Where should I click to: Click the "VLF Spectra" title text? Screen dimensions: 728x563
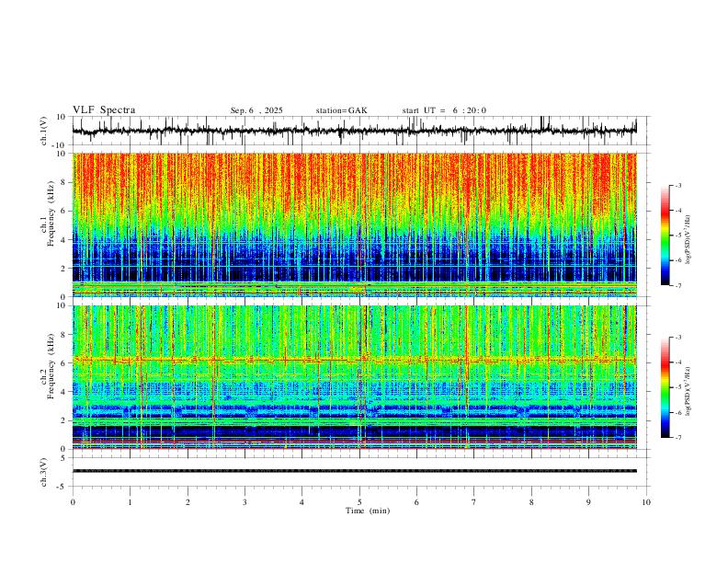click(104, 110)
